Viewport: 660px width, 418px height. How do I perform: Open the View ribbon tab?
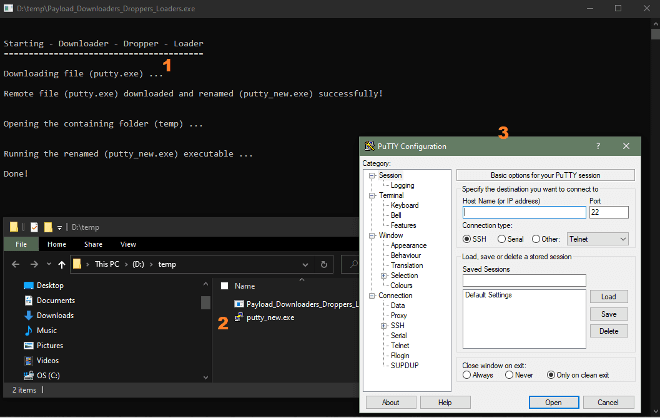point(128,244)
